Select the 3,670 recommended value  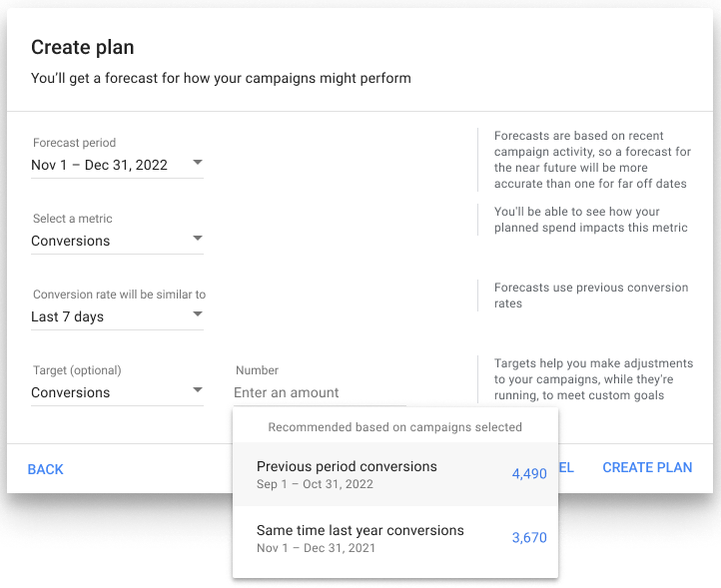pyautogui.click(x=529, y=538)
